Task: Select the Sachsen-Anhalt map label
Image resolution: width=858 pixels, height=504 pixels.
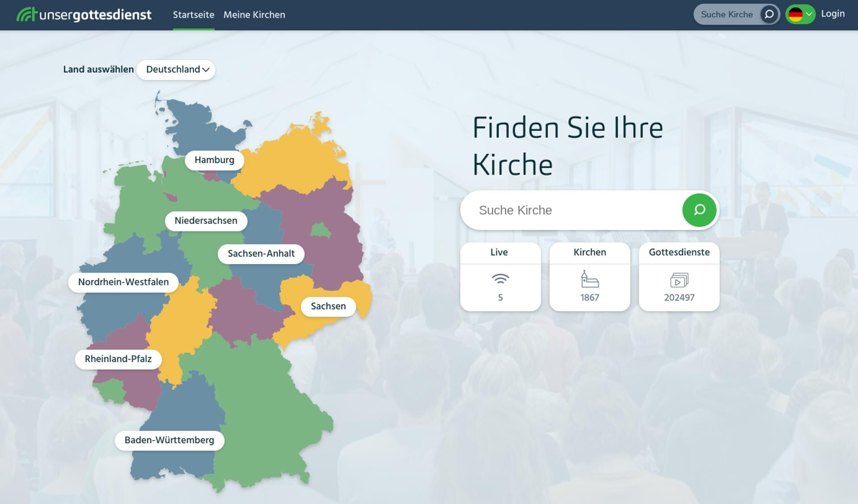Action: 261,254
